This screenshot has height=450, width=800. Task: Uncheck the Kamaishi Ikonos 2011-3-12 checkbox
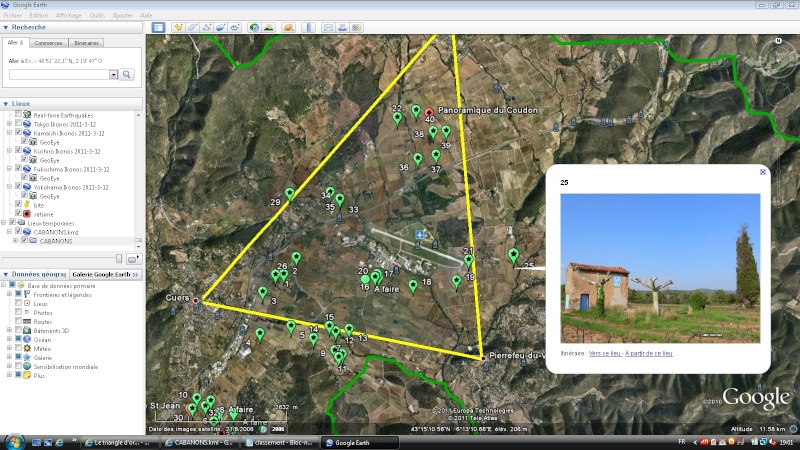[x=18, y=133]
